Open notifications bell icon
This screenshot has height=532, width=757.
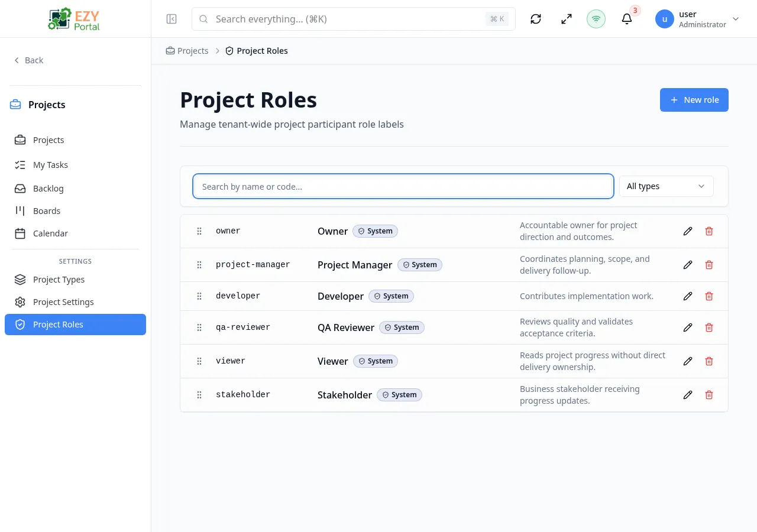[x=627, y=19]
